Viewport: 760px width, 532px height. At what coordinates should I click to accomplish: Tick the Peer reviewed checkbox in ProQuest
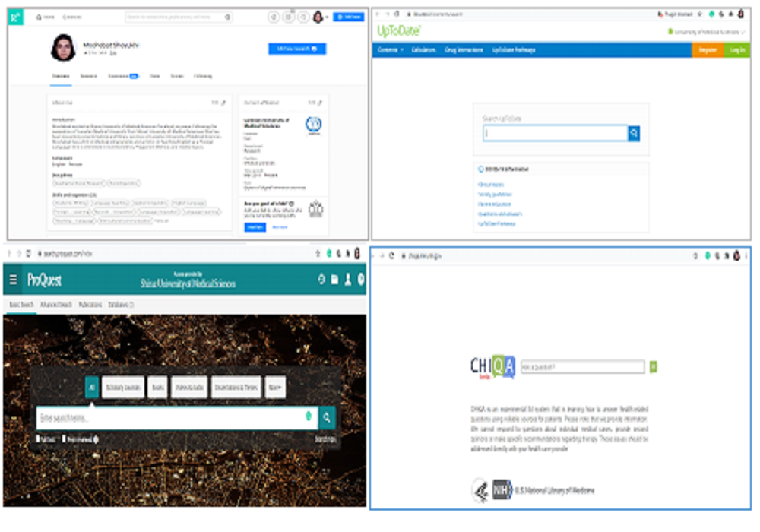[64, 439]
